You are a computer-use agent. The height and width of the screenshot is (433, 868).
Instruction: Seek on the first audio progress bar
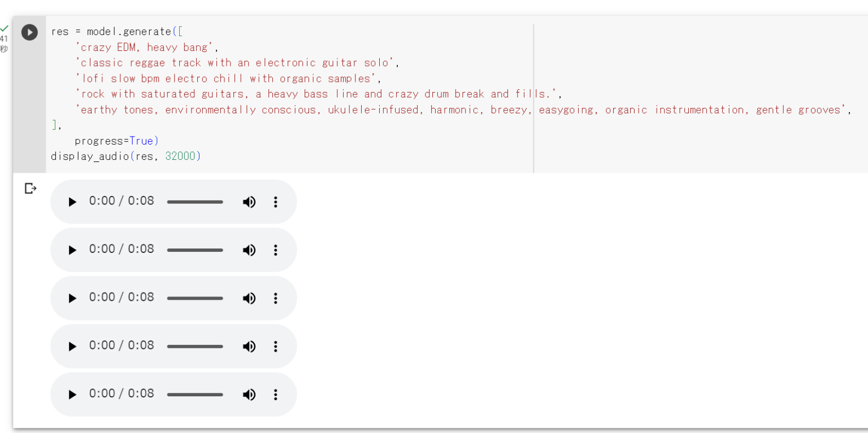click(x=195, y=202)
